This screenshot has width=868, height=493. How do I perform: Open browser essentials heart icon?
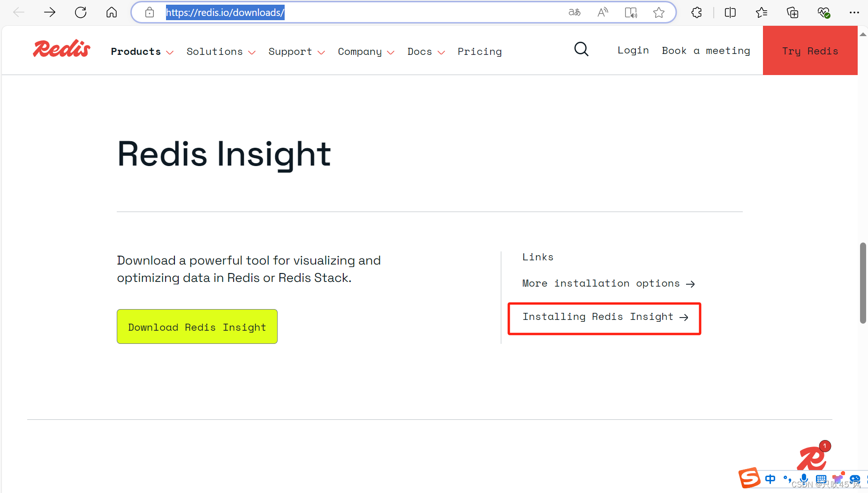tap(823, 12)
